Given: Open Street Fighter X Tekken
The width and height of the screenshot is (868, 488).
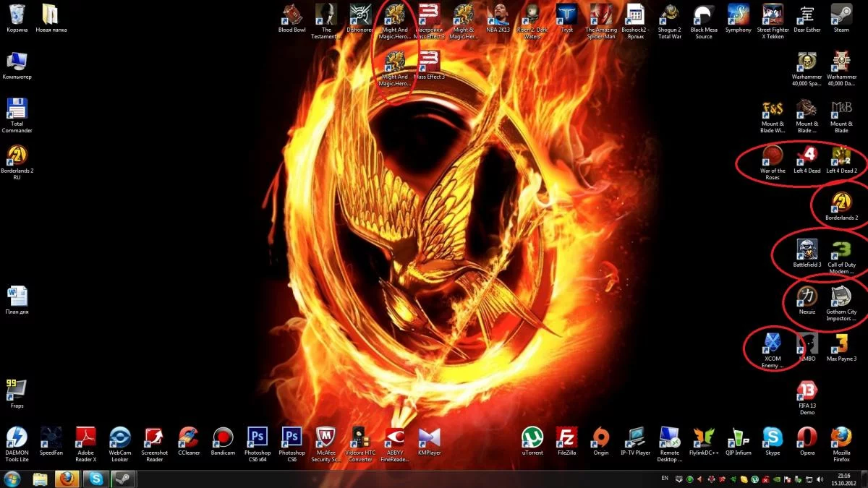Looking at the screenshot, I should [773, 22].
